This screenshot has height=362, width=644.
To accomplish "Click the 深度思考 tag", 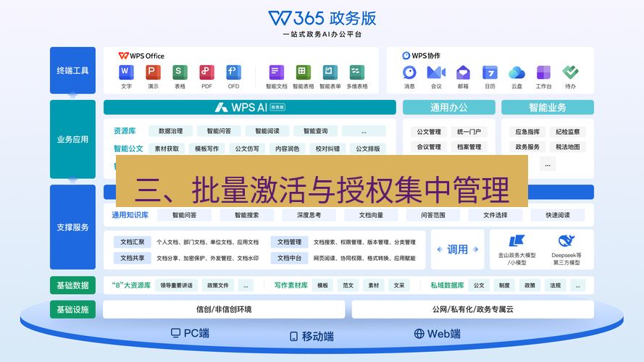I will tap(309, 215).
